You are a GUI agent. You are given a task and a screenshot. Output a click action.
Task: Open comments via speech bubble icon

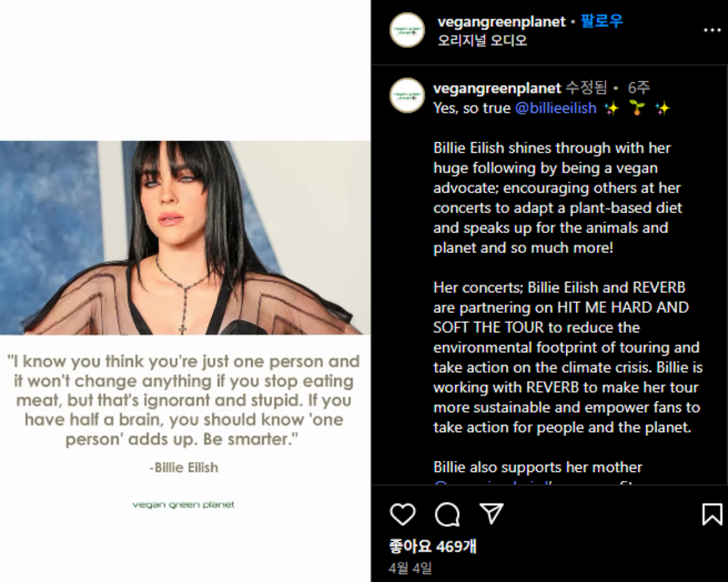pos(447,514)
